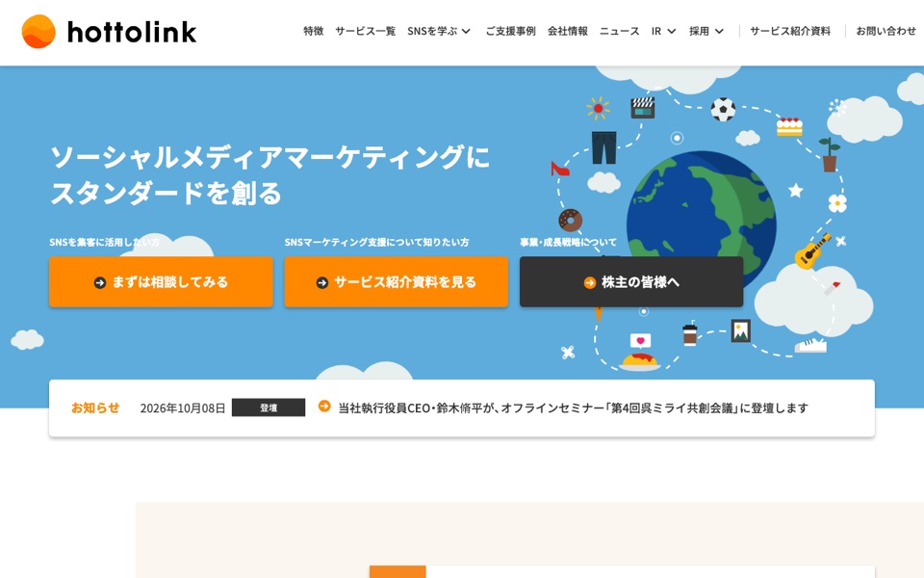This screenshot has height=578, width=924.
Task: Click orange arrow icon beside news headline
Action: (x=324, y=406)
